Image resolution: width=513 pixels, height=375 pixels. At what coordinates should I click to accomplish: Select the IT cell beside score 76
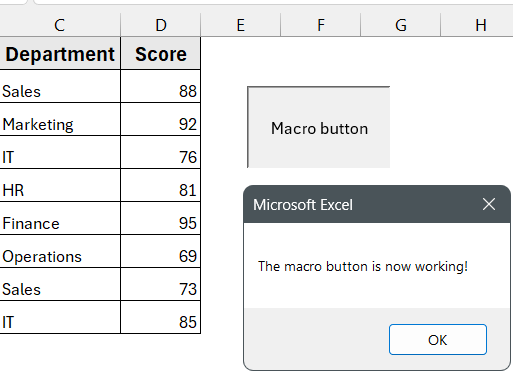tap(60, 152)
